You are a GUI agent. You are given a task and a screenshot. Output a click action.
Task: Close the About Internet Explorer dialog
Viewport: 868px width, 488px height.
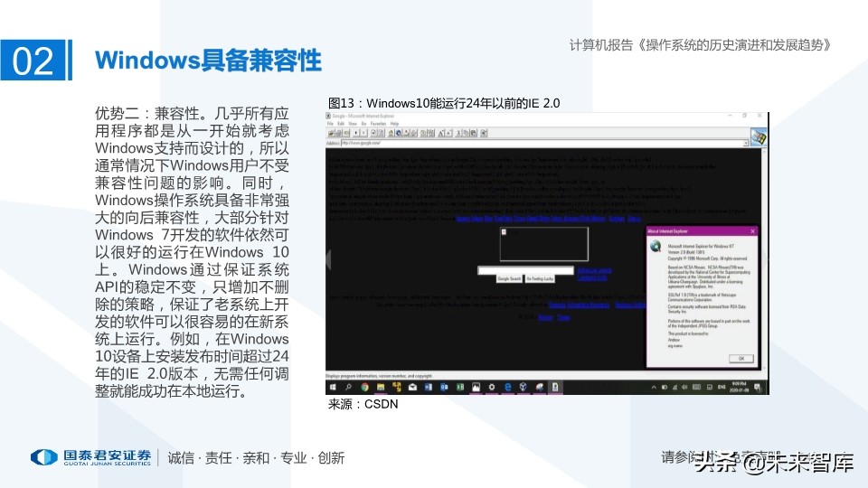tap(752, 231)
